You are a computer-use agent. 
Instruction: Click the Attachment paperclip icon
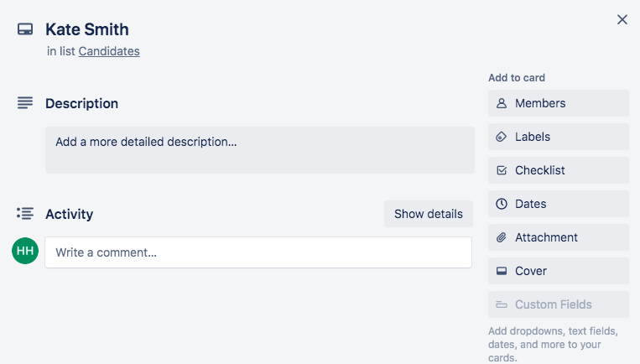coord(502,237)
